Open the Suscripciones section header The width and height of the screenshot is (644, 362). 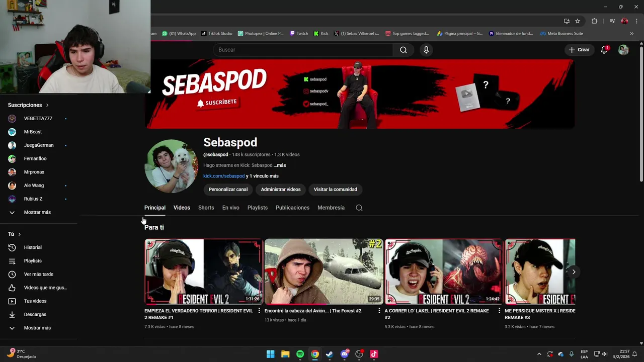(28, 105)
